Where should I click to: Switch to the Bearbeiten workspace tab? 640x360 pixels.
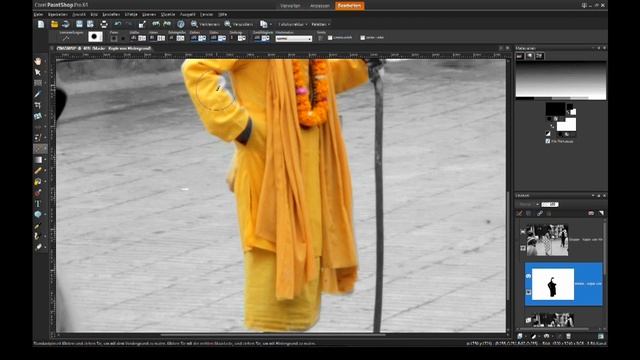pos(350,6)
